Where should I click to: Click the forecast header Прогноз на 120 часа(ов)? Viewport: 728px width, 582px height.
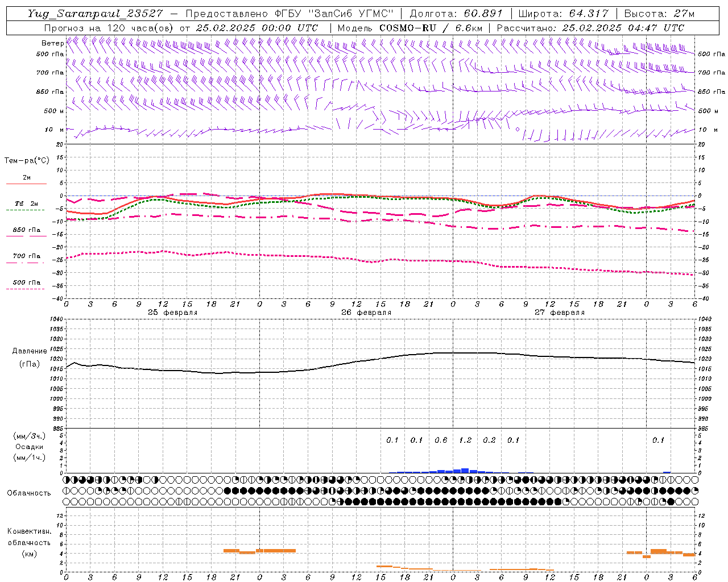coord(109,28)
